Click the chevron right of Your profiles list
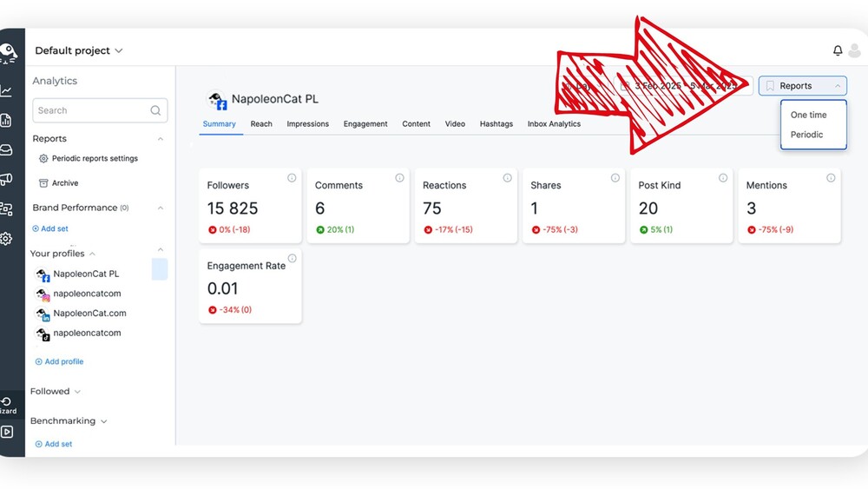 (x=161, y=249)
